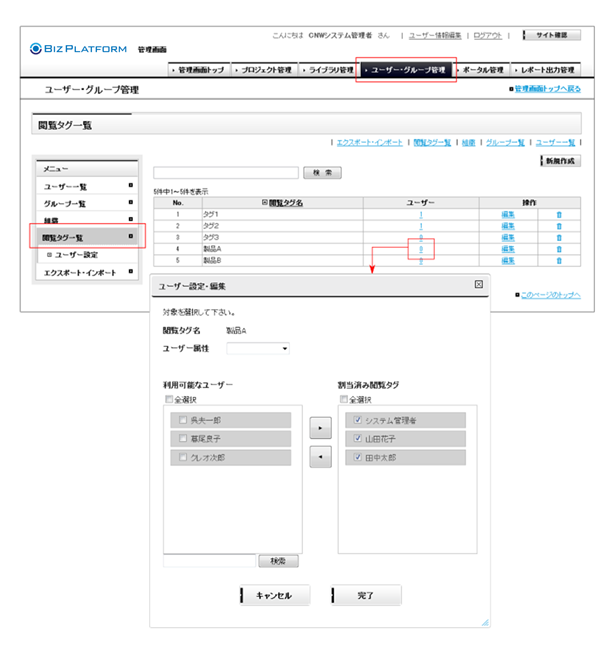Screen dimensions: 610x650
Task: Jump up with このページのトップへ
Action: (550, 295)
